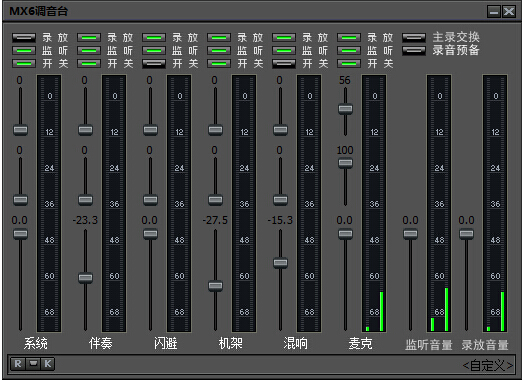Click the 系统 channel's uppermost small slider knob

tap(20, 130)
